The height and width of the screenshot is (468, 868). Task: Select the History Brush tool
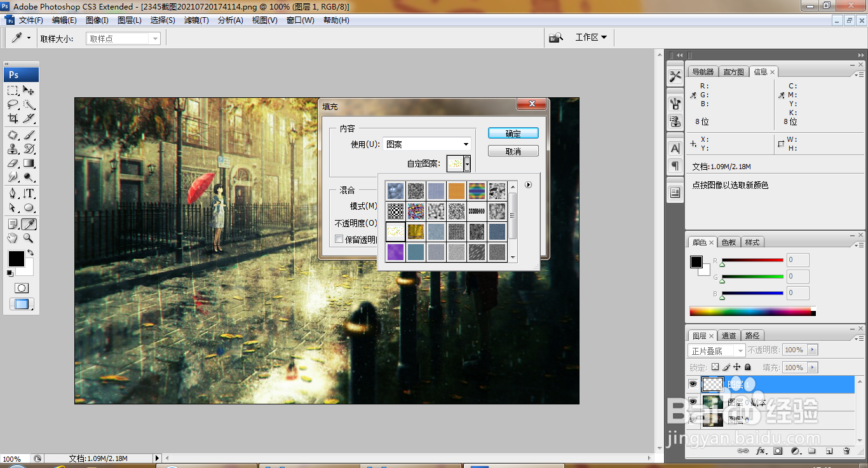(29, 149)
